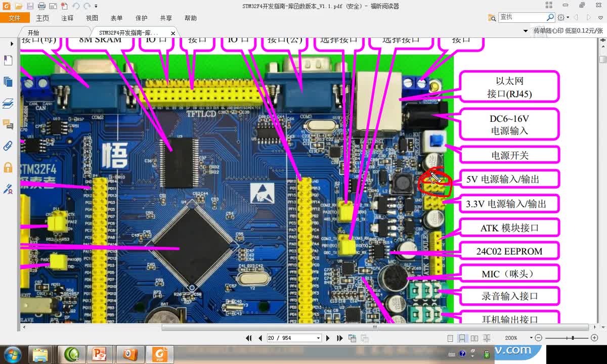
Task: Open Windows Explorer from taskbar
Action: point(41,354)
